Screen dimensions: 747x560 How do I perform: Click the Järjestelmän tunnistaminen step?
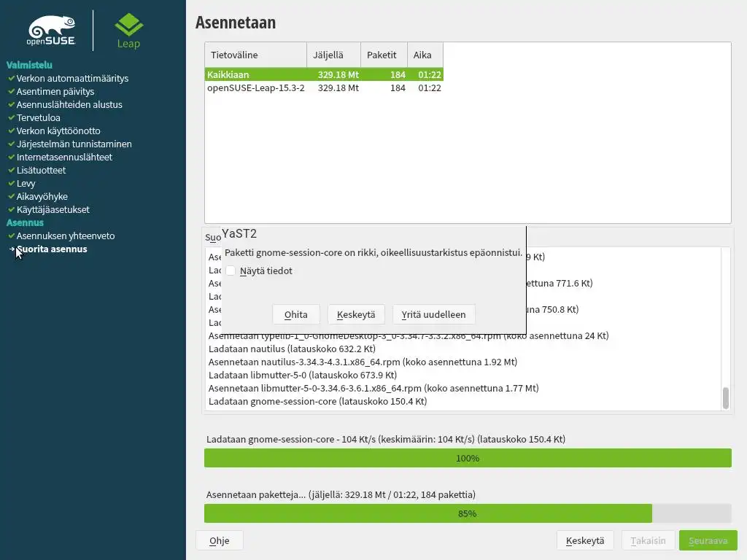(74, 144)
